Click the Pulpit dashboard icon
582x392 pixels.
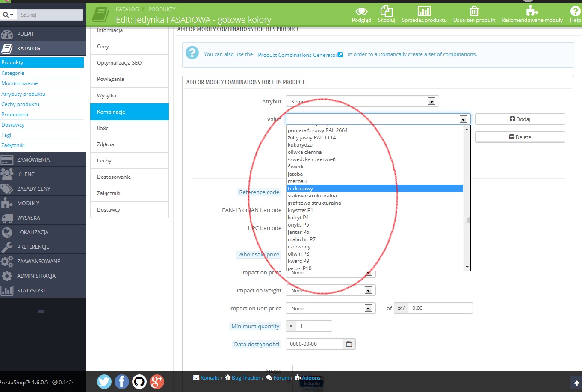(x=7, y=34)
